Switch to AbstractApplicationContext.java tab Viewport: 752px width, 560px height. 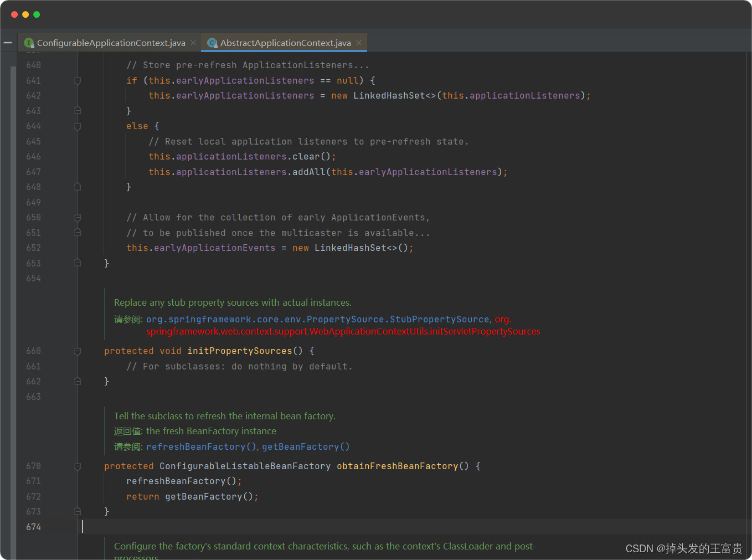tap(285, 43)
